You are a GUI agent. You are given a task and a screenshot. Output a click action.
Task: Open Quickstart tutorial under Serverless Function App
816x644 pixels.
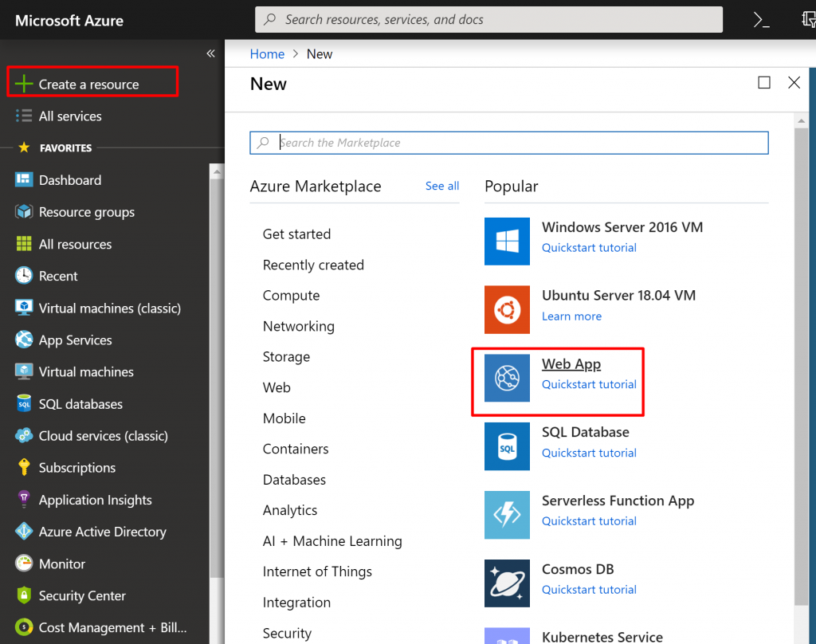pyautogui.click(x=589, y=521)
